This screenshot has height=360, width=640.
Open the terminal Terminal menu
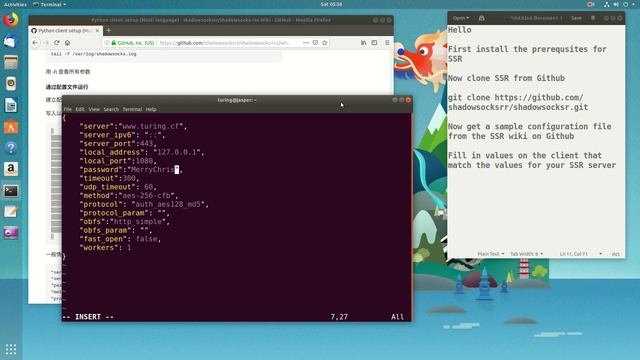click(132, 109)
